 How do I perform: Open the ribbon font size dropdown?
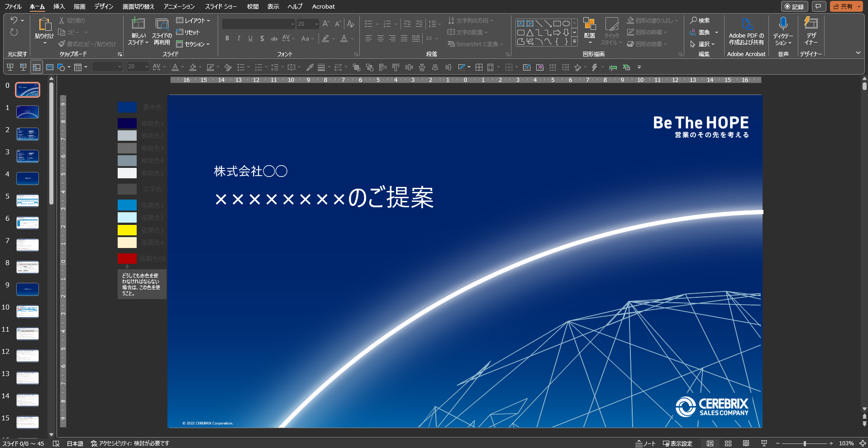[x=317, y=24]
